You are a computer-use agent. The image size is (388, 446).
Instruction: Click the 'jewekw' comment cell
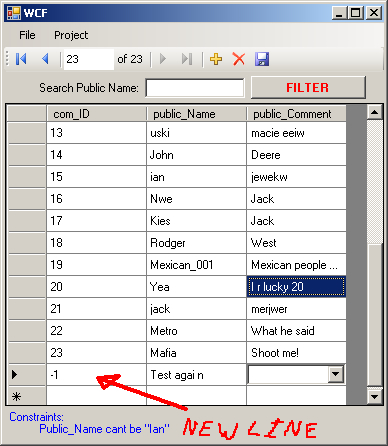point(296,177)
